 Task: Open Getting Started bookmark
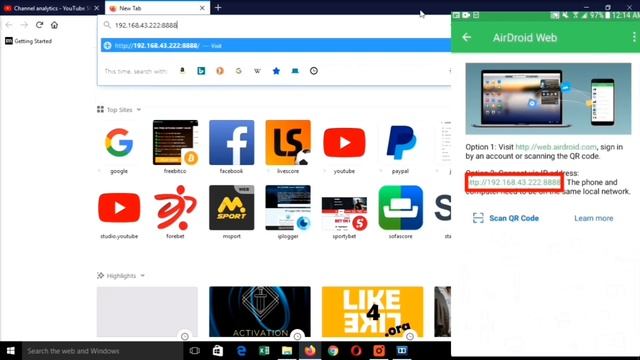pyautogui.click(x=29, y=41)
